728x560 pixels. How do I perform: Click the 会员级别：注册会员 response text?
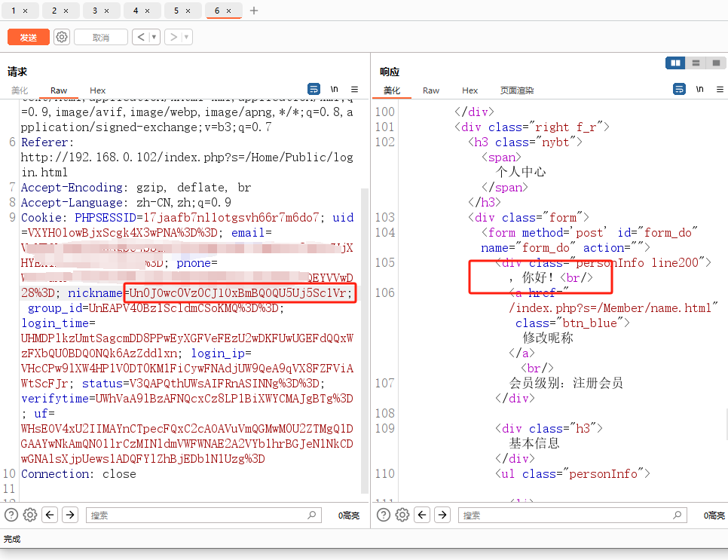(566, 383)
